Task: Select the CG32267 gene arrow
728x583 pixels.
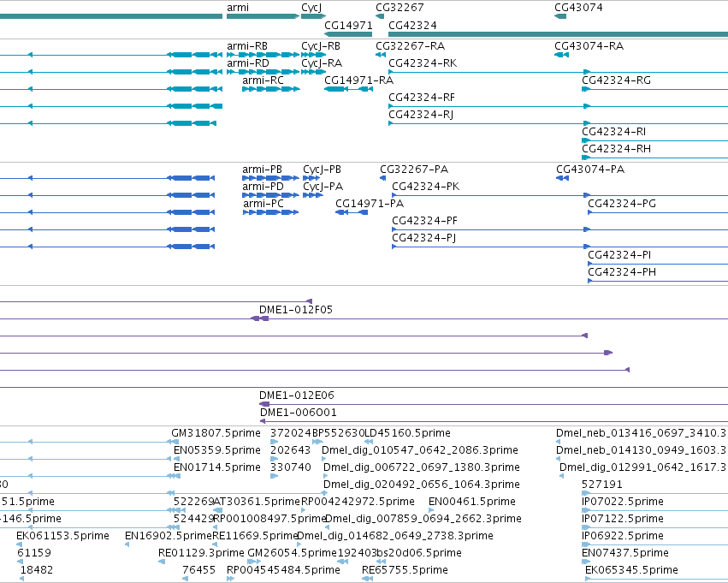Action: pyautogui.click(x=380, y=16)
